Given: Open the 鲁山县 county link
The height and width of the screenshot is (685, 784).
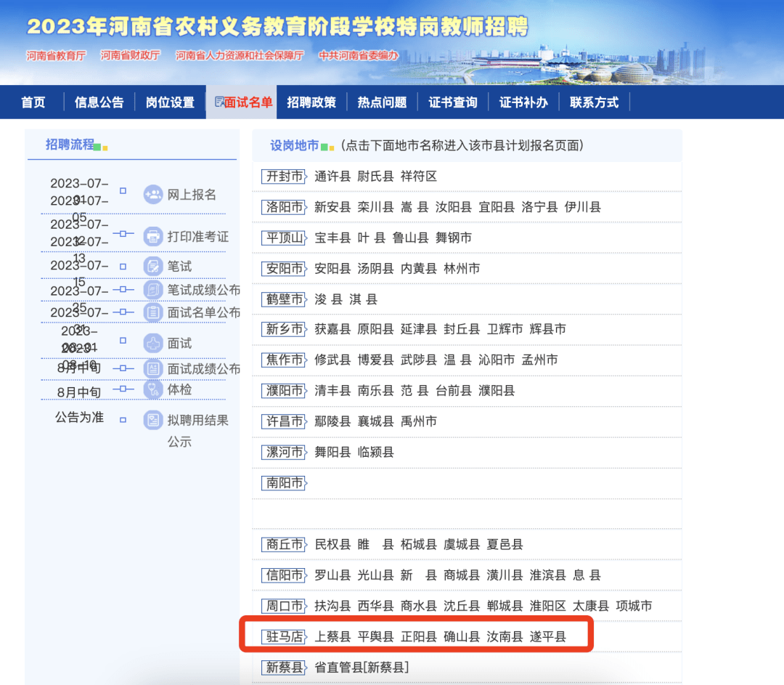Looking at the screenshot, I should pyautogui.click(x=410, y=238).
